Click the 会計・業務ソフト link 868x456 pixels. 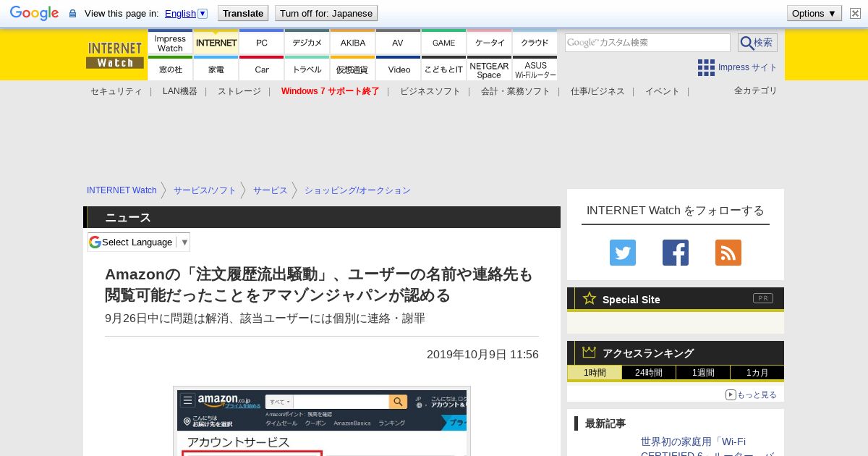[x=515, y=91]
